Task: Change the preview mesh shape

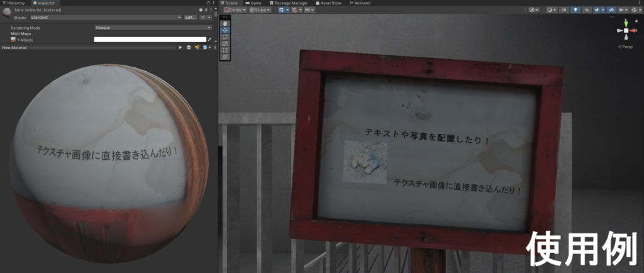Action: point(189,48)
